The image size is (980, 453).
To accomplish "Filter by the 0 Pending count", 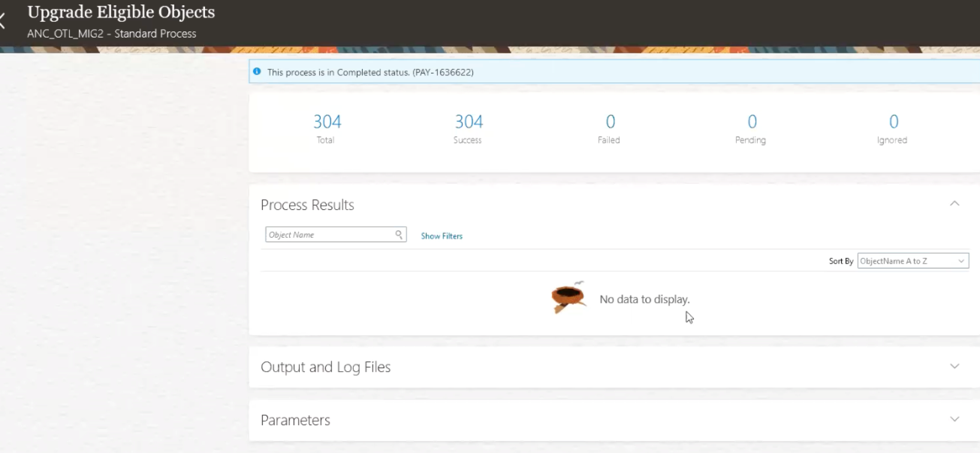I will [752, 122].
